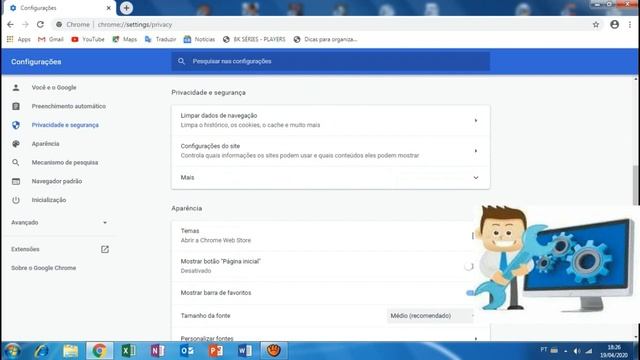
Task: Open Configurações do site arrow
Action: (x=476, y=151)
